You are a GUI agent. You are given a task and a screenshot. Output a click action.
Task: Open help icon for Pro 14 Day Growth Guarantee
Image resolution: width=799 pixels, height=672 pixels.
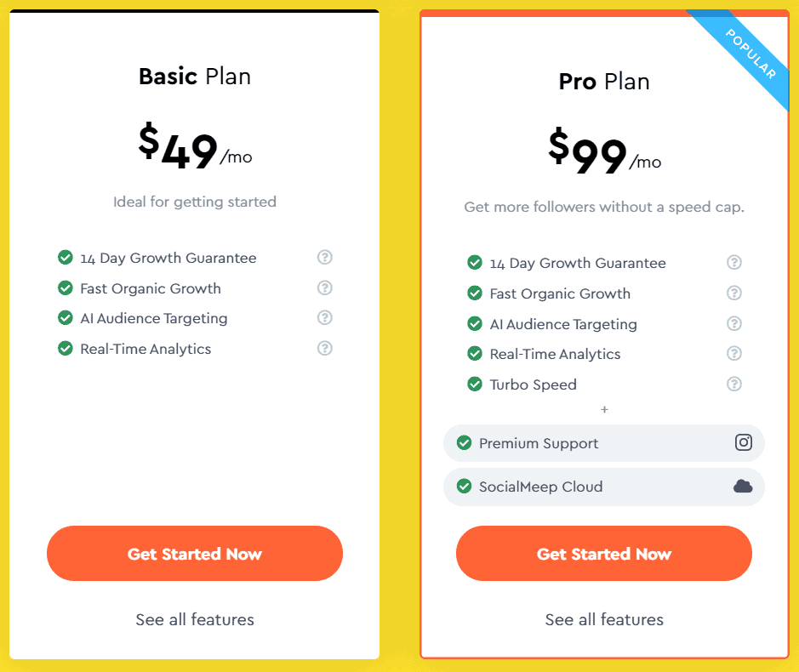coord(733,262)
